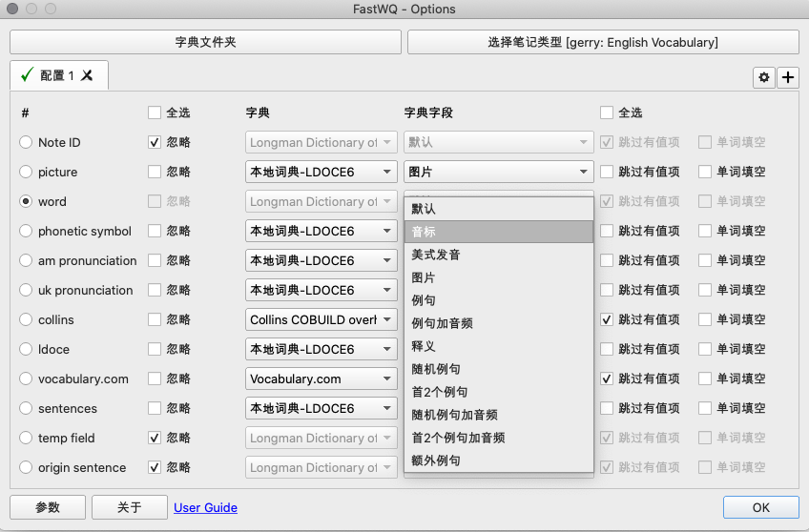Image resolution: width=809 pixels, height=532 pixels.
Task: Select the phonetic symbol radio button
Action: click(26, 231)
